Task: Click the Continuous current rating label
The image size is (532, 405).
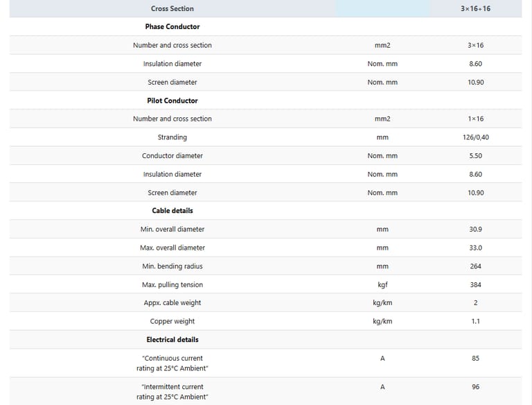Action: pyautogui.click(x=172, y=363)
